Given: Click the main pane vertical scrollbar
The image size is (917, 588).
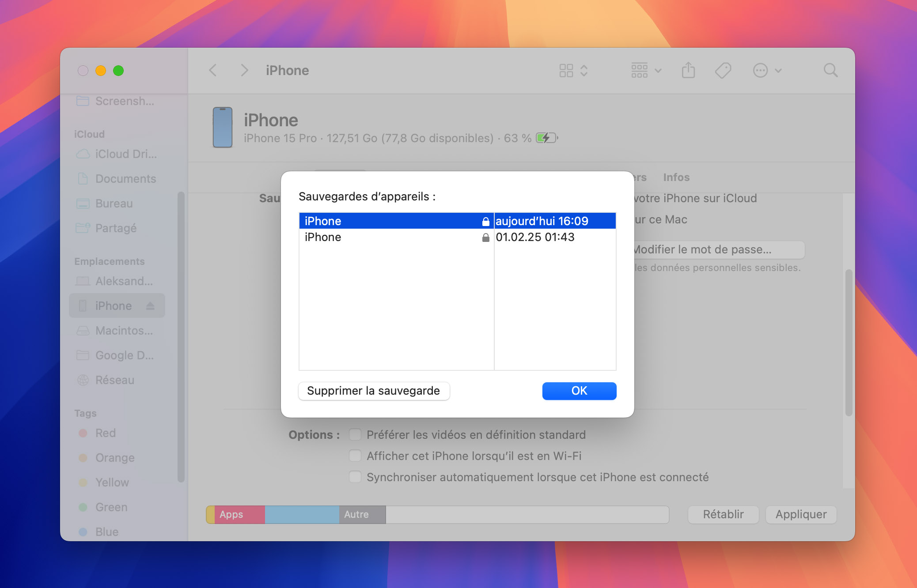Looking at the screenshot, I should tap(849, 343).
